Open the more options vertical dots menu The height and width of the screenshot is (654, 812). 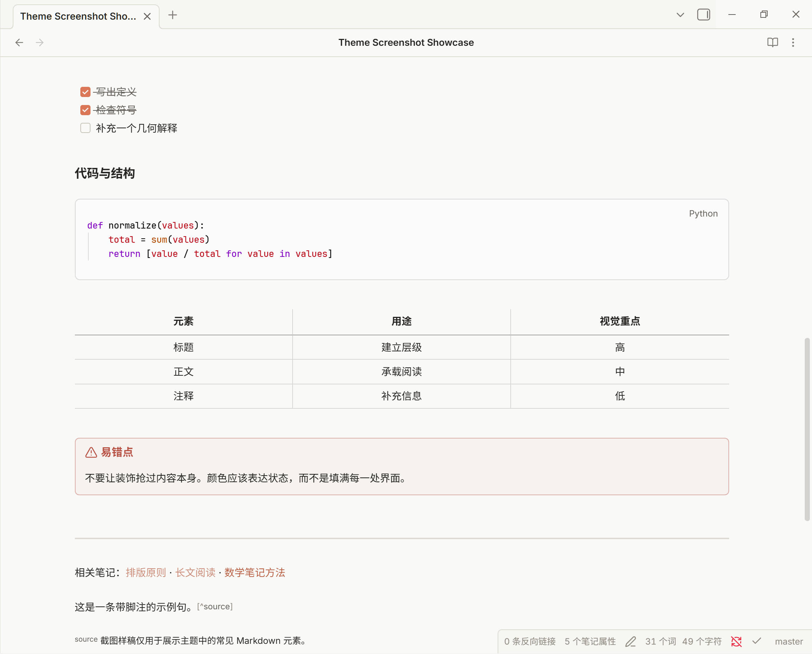click(793, 43)
